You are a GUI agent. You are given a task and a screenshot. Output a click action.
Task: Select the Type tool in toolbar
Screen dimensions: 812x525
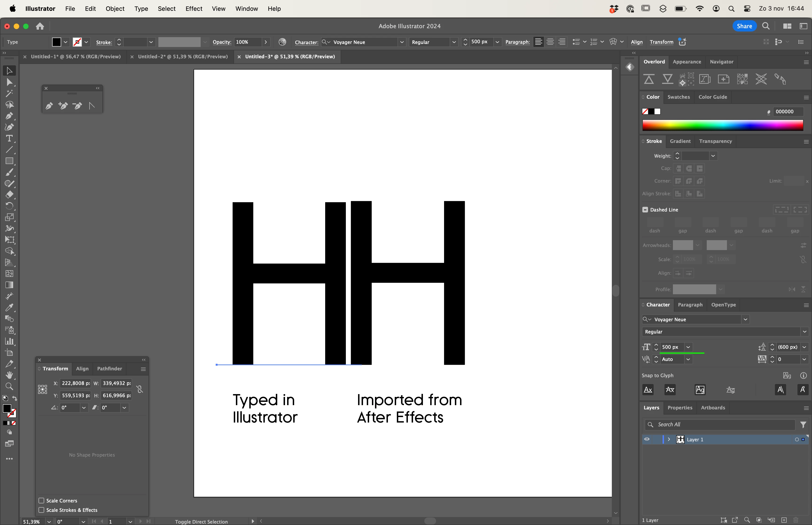click(9, 138)
